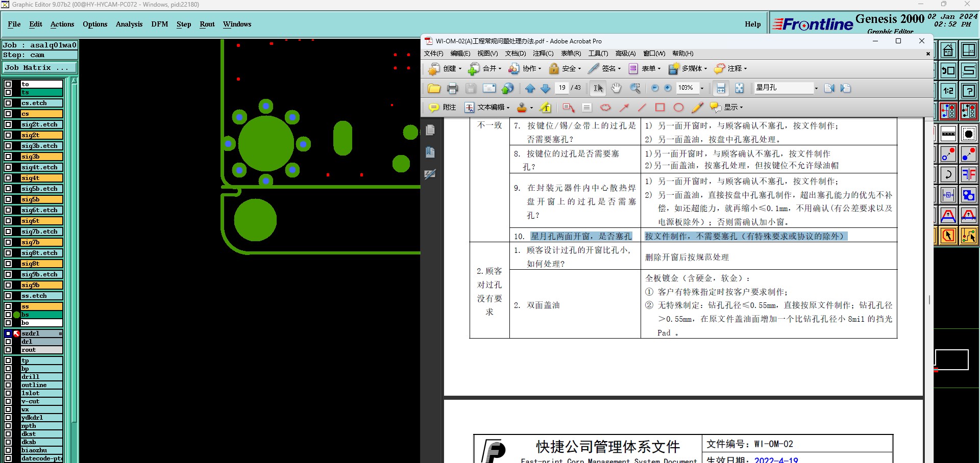Image resolution: width=980 pixels, height=463 pixels.
Task: Select the cloud drawing tool in Acrobat
Action: click(605, 107)
